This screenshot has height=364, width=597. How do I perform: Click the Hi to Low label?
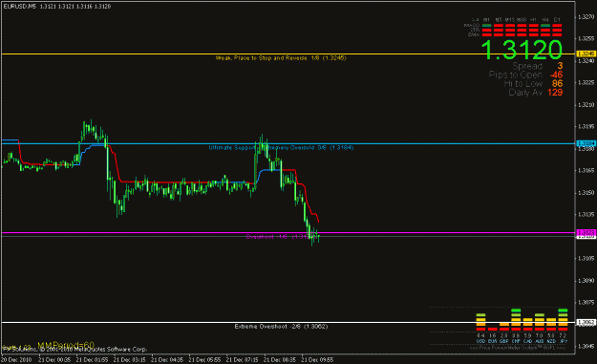pos(523,83)
